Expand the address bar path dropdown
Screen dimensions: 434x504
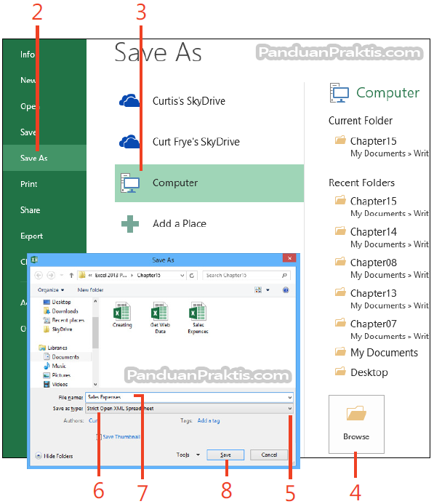182,276
